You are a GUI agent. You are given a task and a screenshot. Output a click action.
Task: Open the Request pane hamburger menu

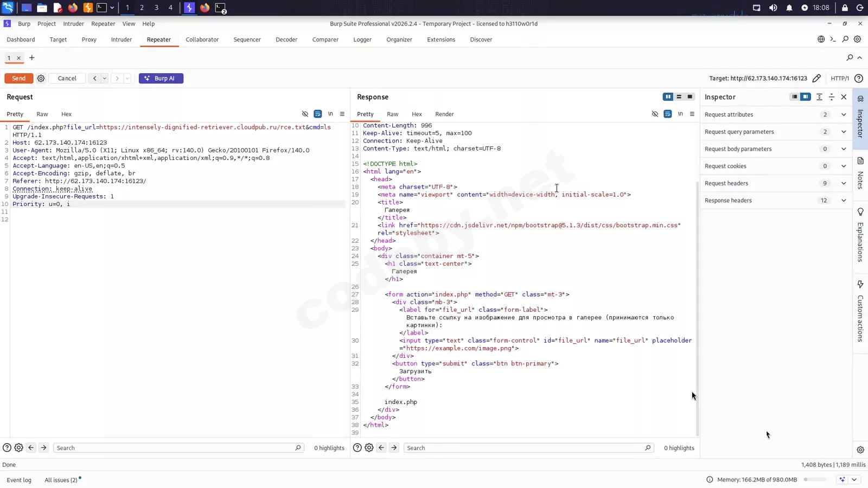click(x=342, y=114)
